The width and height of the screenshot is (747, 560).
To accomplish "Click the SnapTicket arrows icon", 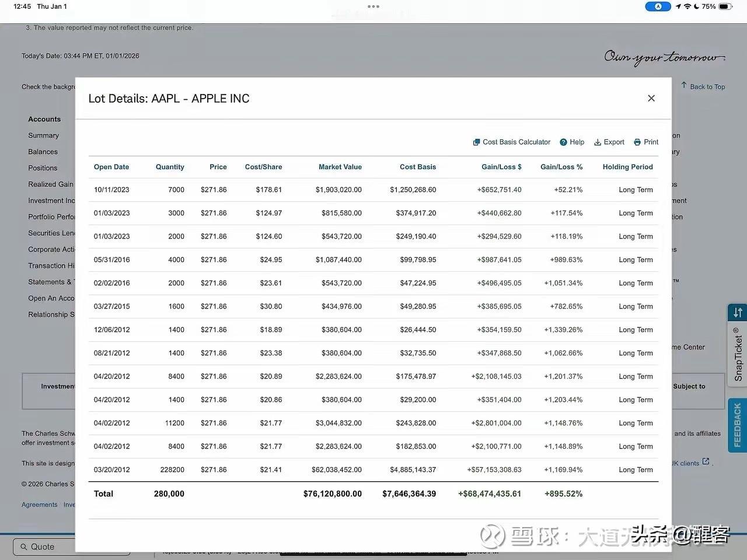I will 738,313.
